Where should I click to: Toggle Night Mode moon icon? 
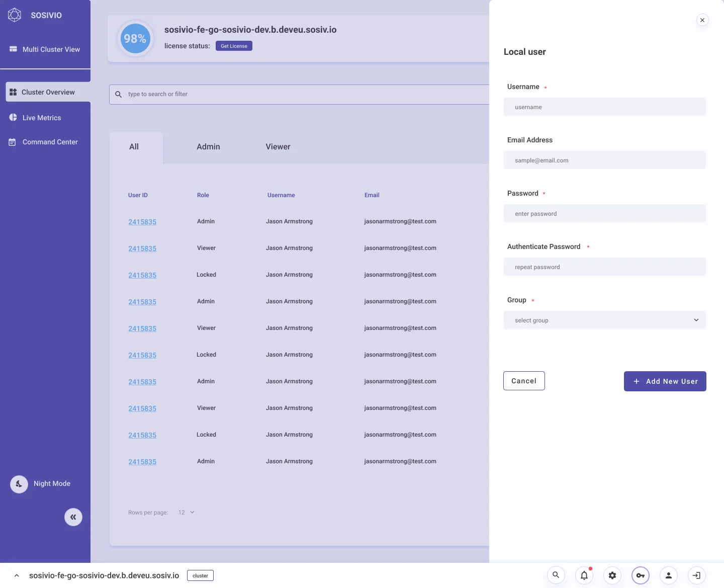coord(19,484)
